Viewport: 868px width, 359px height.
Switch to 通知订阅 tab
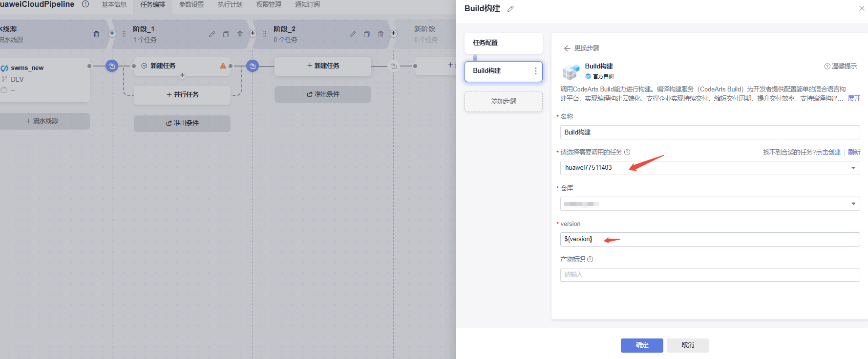(x=307, y=4)
